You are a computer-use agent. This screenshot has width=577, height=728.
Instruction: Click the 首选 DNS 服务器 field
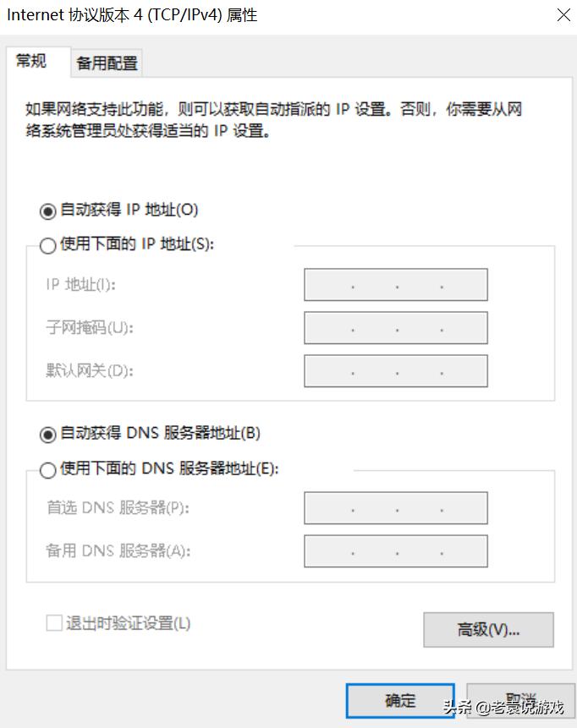[x=395, y=507]
